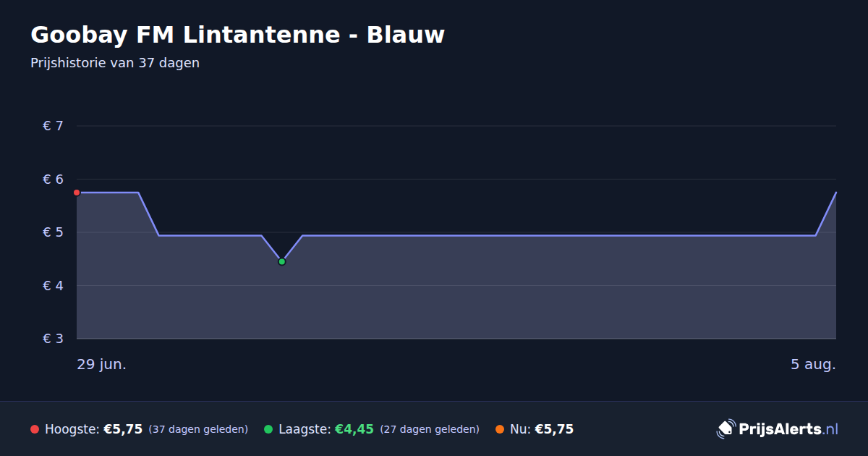This screenshot has width=868, height=456.
Task: Click the € 4 axis label
Action: tap(54, 285)
